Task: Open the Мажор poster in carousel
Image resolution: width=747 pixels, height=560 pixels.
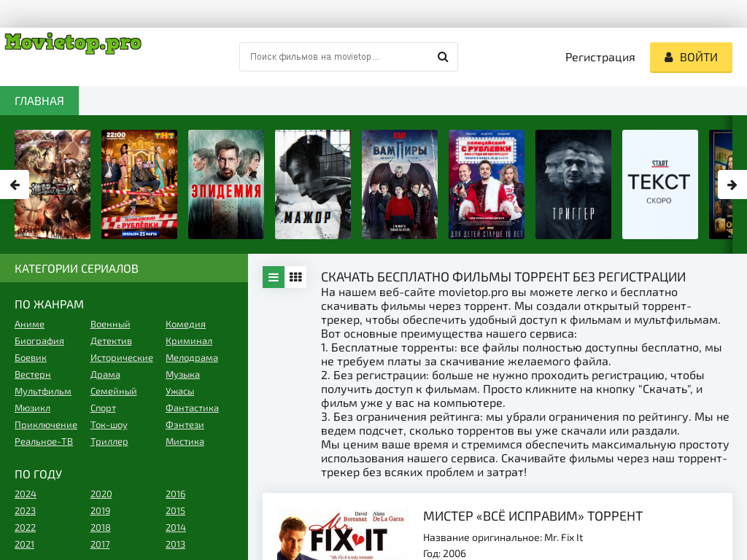Action: pos(312,184)
